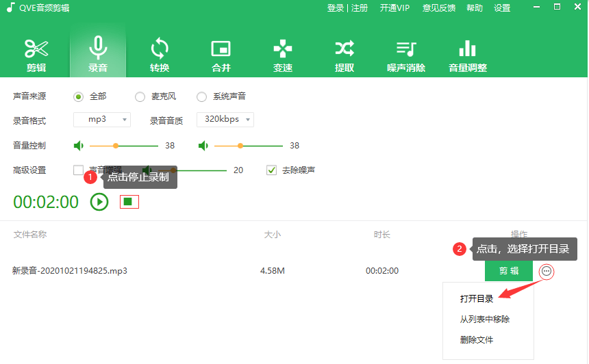Click the first volume control slider handle
Viewport: 589px width, 364px height.
[116, 146]
